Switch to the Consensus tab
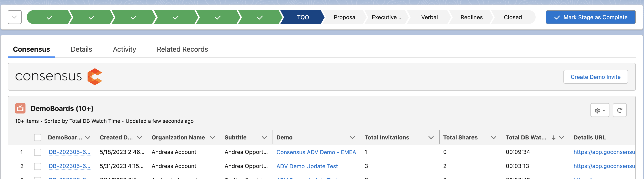 click(32, 49)
